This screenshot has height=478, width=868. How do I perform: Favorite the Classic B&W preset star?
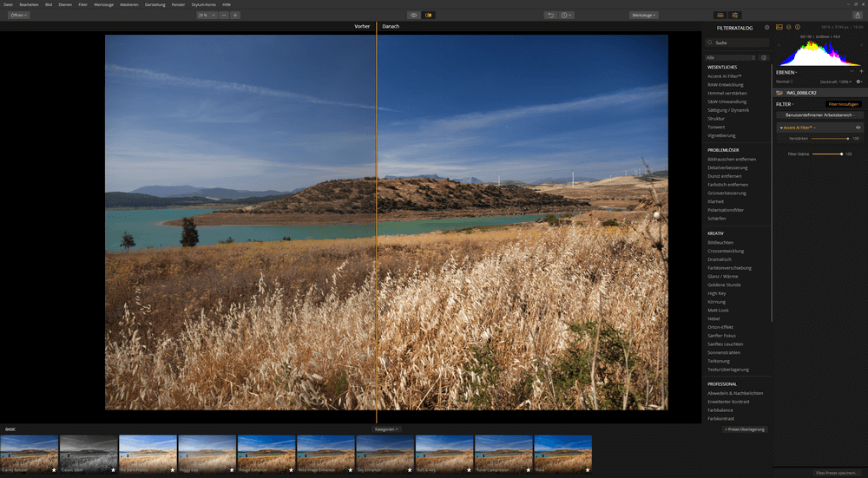(x=114, y=469)
